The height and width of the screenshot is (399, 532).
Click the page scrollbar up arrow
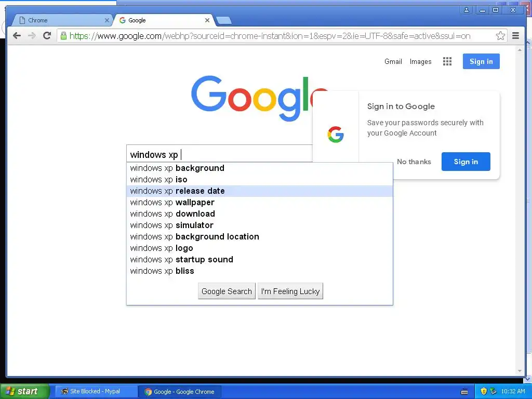(x=520, y=50)
